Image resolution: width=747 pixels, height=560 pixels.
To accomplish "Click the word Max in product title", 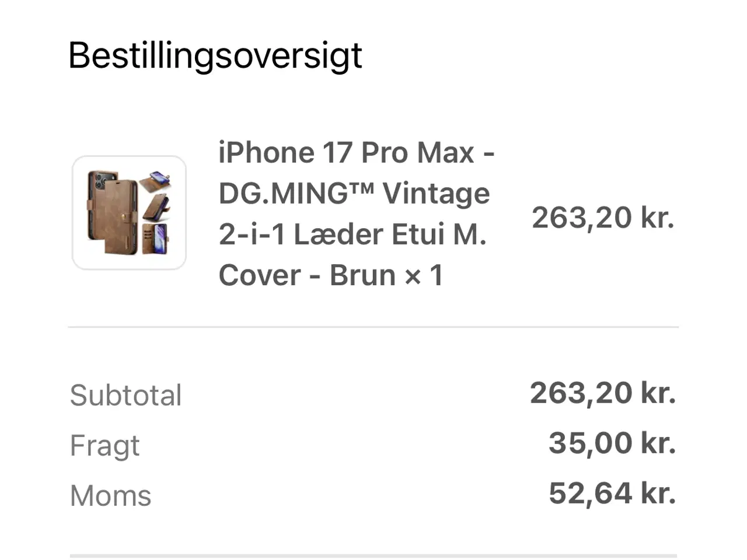I will (x=446, y=153).
